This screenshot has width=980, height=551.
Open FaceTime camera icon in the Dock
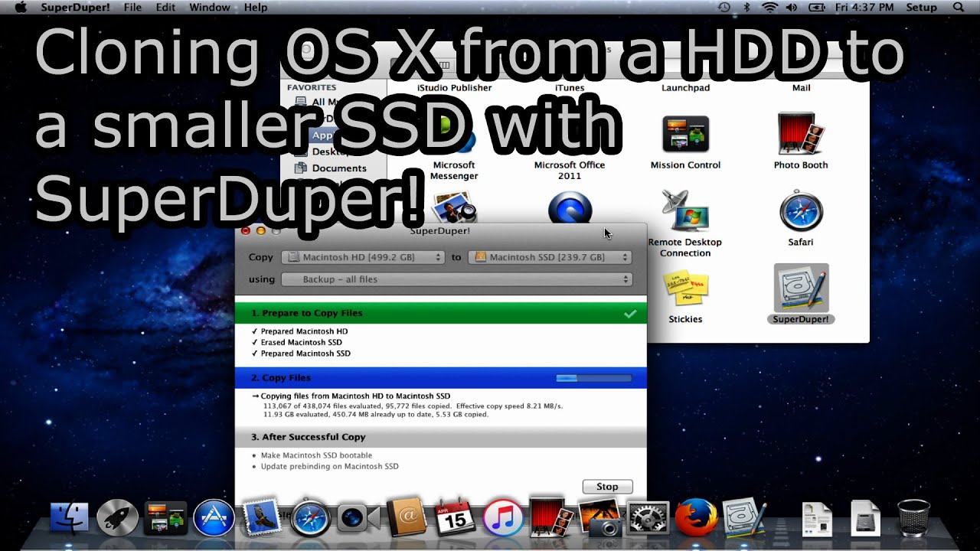[x=358, y=519]
